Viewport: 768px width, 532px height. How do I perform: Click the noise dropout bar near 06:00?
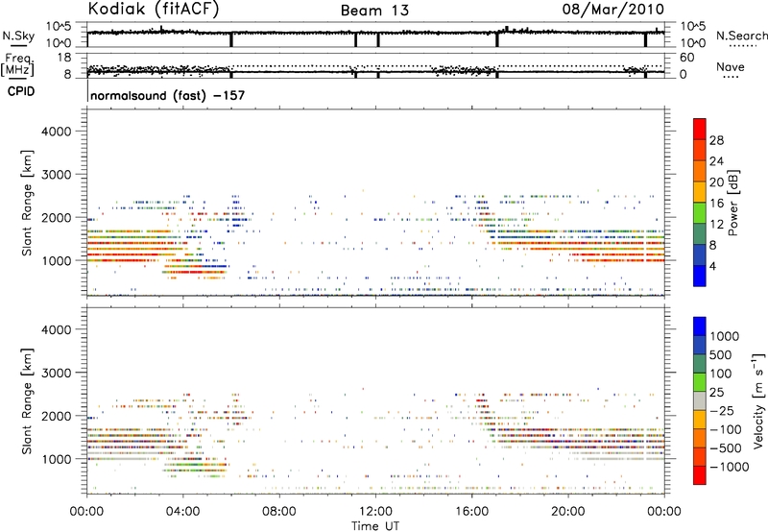(231, 39)
